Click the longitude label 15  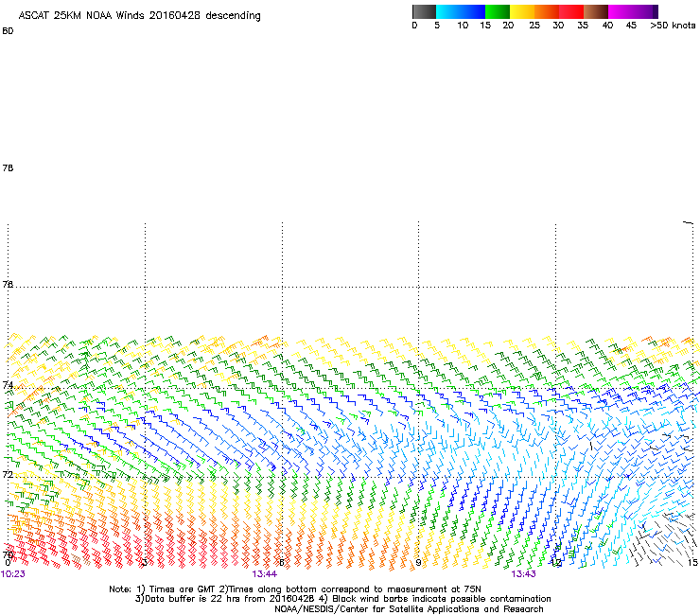point(692,563)
